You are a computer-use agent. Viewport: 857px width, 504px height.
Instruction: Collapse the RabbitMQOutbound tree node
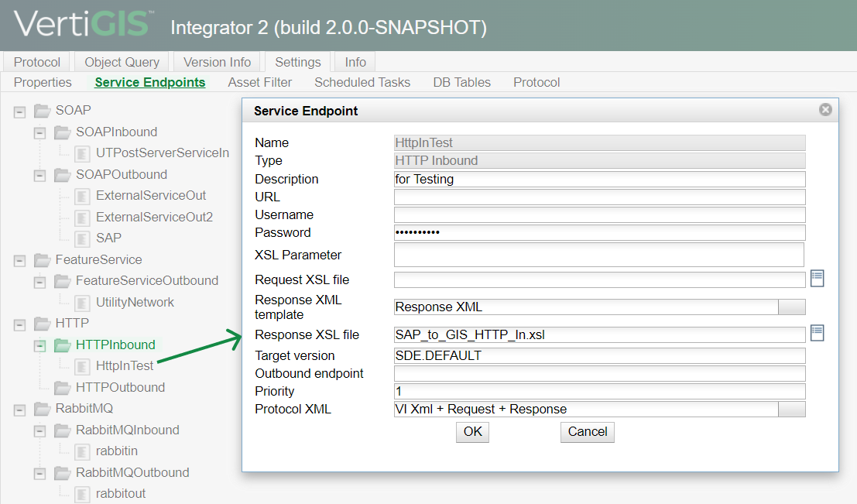point(40,473)
